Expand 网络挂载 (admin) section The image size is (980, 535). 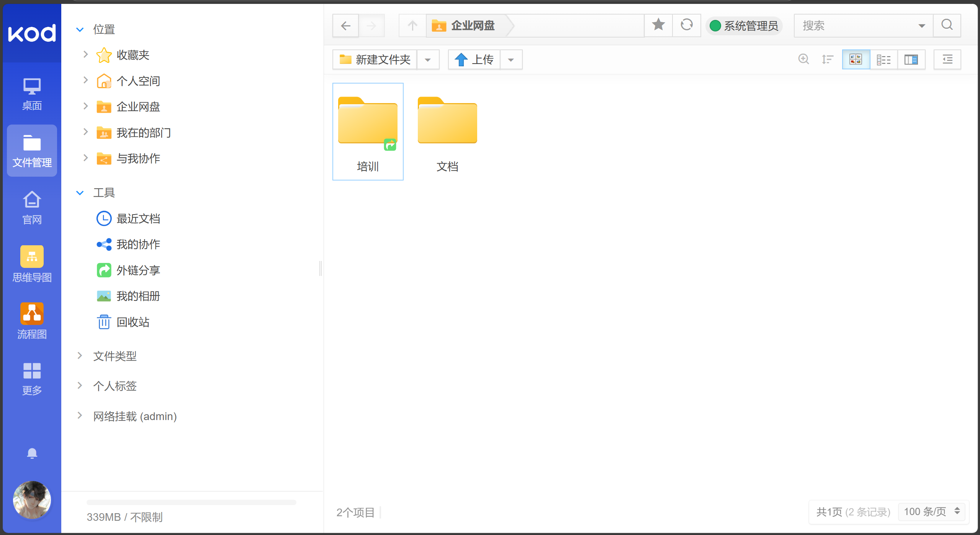click(80, 415)
